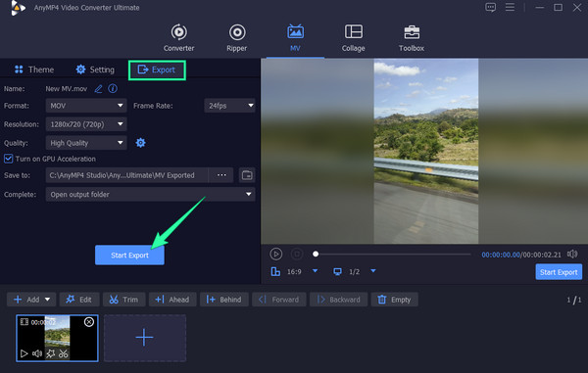This screenshot has height=373, width=588.
Task: Click the preview playback progress slider handle
Action: coord(316,254)
